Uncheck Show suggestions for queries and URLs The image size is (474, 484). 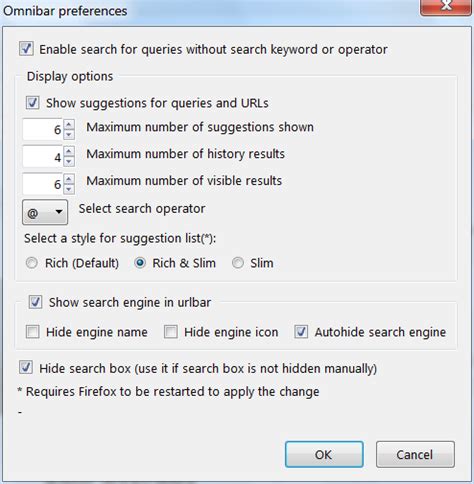coord(33,102)
